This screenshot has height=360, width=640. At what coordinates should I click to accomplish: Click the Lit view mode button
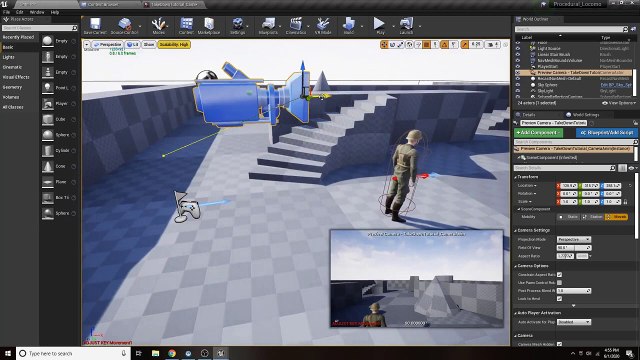(133, 44)
